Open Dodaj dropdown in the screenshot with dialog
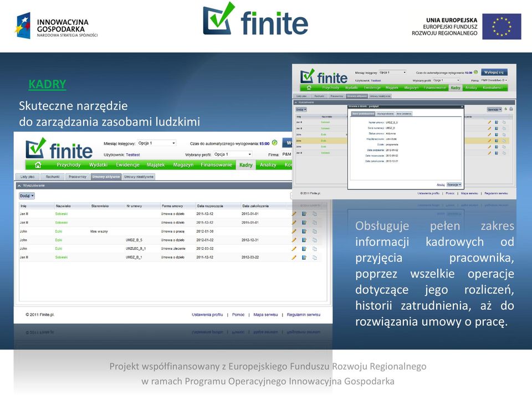Image resolution: width=532 pixels, height=395 pixels. click(x=301, y=110)
